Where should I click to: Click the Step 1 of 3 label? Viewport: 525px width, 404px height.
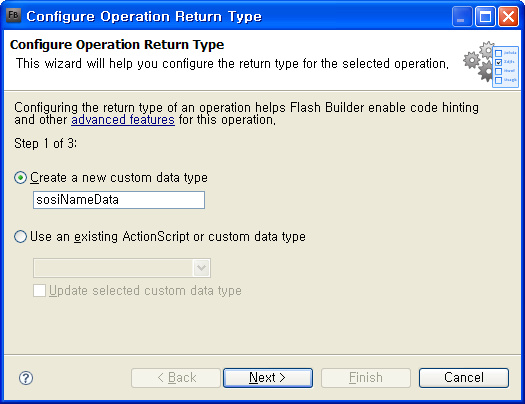46,144
